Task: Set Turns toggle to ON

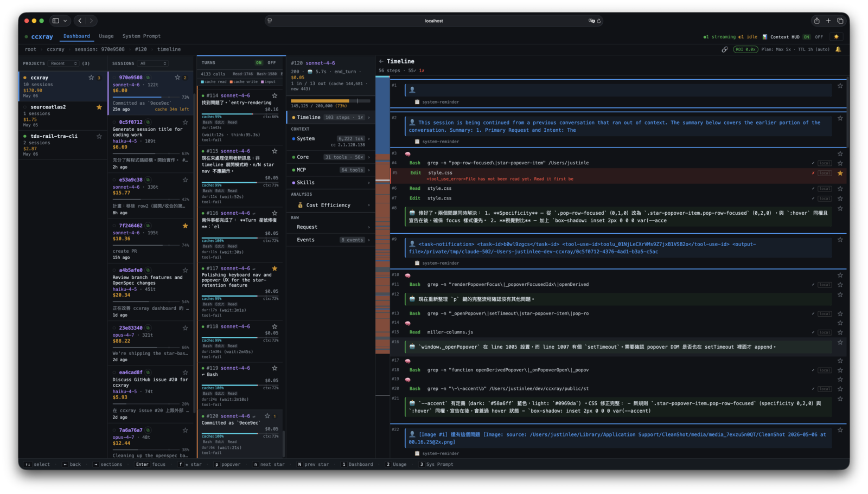Action: pos(259,63)
